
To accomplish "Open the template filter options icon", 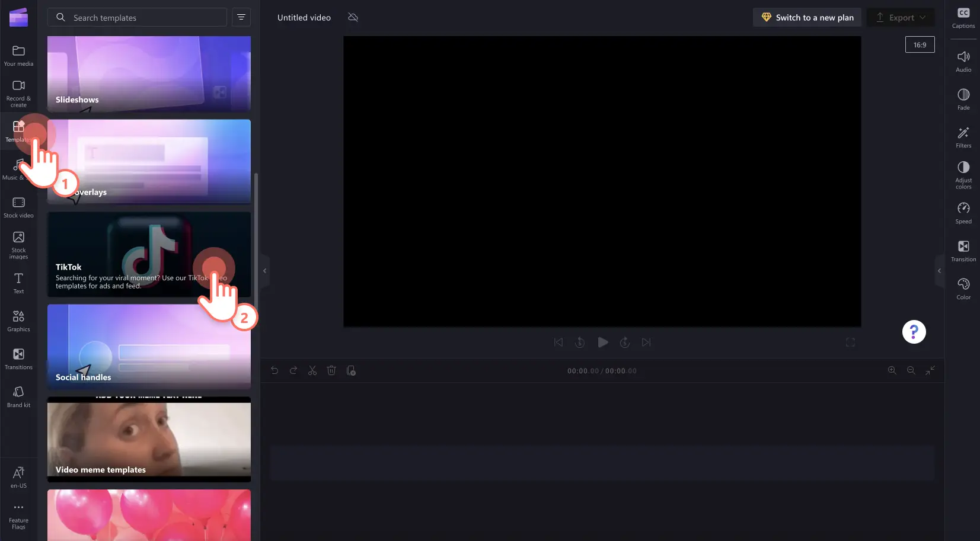I will (x=241, y=17).
